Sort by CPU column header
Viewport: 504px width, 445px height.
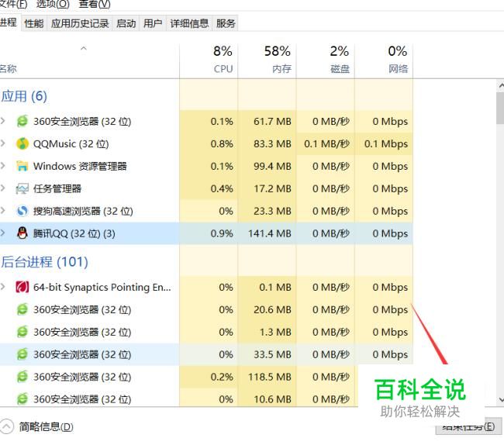pyautogui.click(x=209, y=60)
